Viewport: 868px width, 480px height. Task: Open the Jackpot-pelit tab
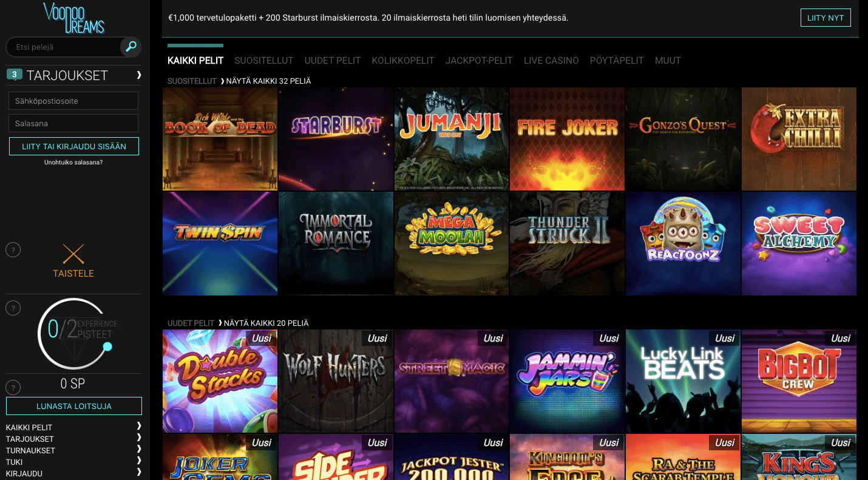(x=479, y=61)
